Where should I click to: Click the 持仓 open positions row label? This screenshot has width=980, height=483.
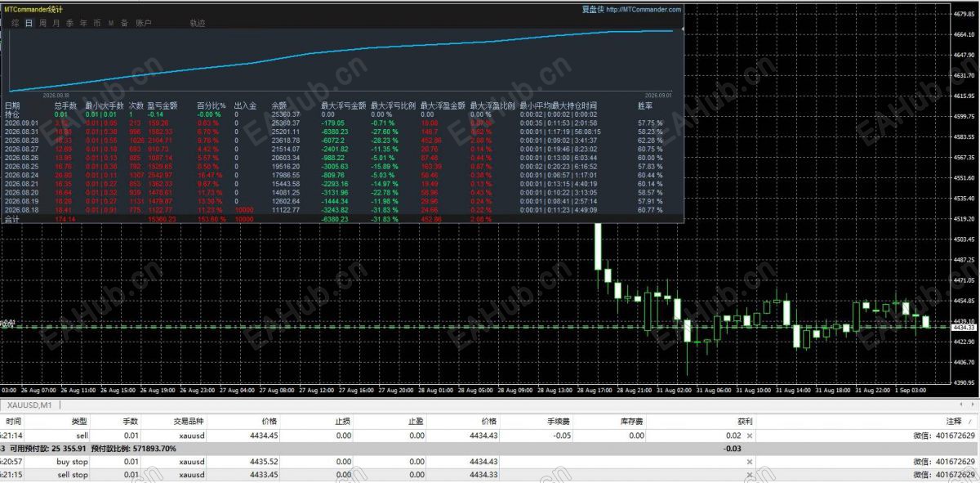pyautogui.click(x=12, y=114)
